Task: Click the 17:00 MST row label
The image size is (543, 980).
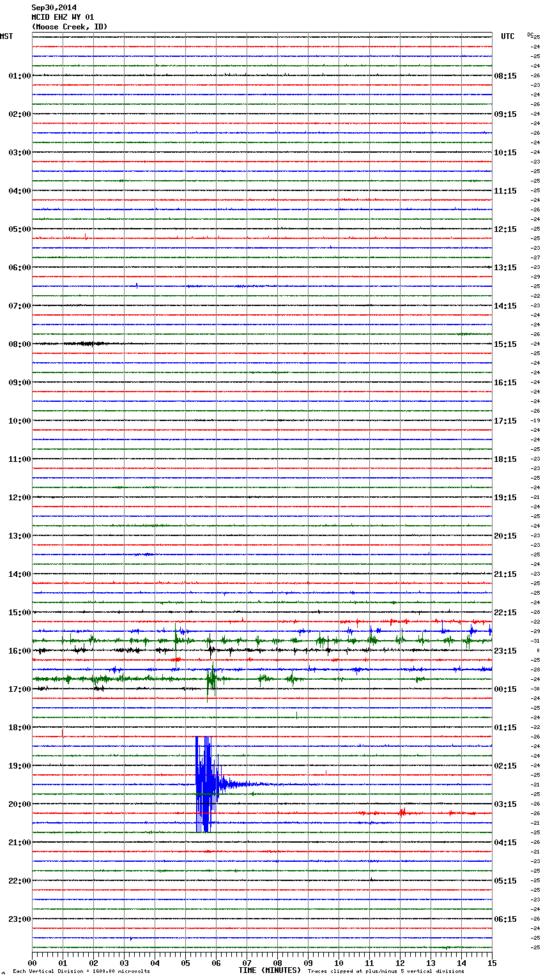Action: coord(20,689)
